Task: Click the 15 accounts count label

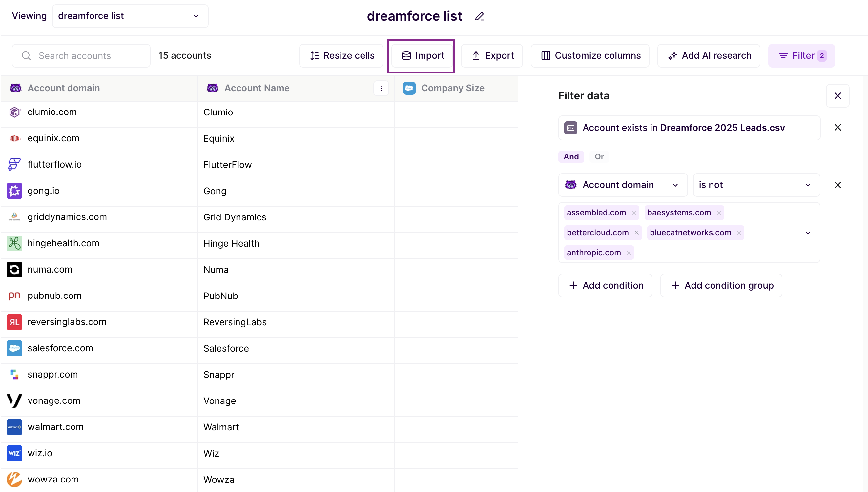Action: pos(184,56)
